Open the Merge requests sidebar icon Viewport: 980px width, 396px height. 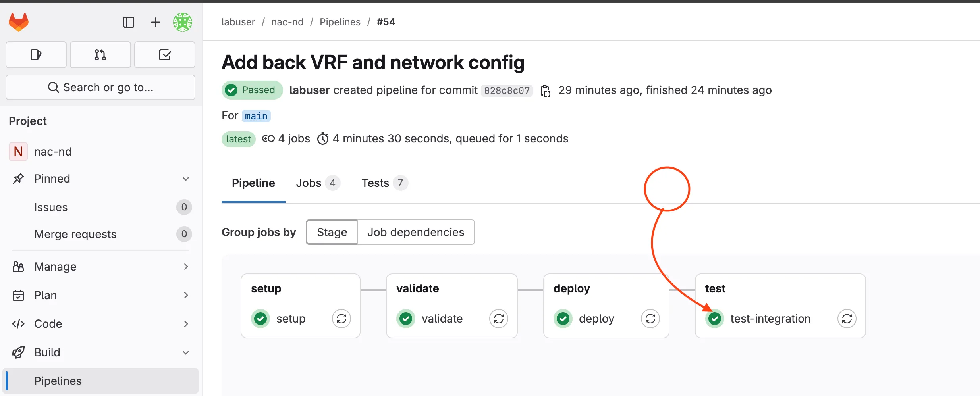pos(100,55)
